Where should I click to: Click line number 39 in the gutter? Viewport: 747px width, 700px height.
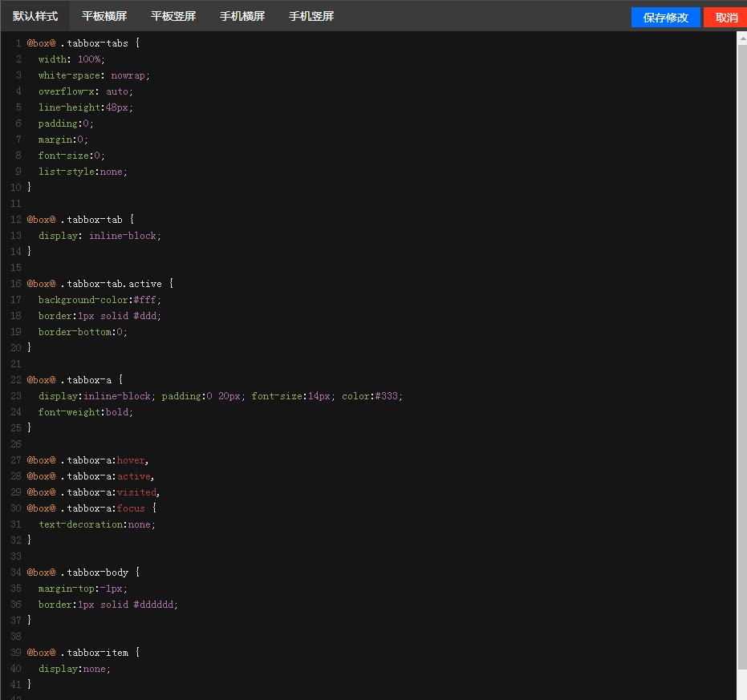pyautogui.click(x=16, y=653)
